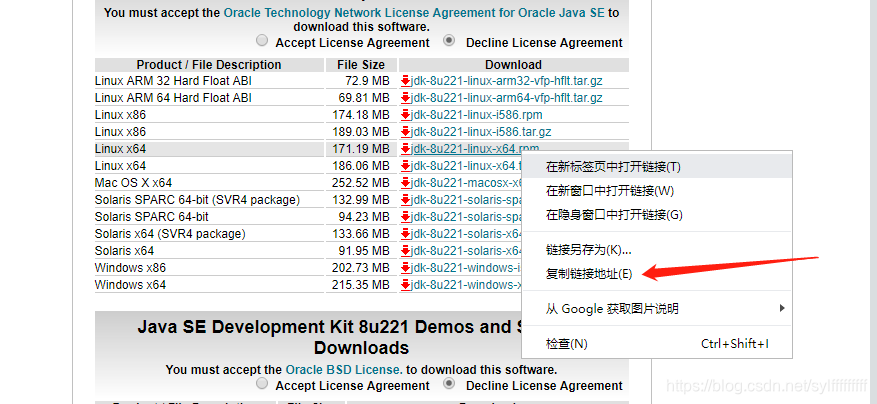The width and height of the screenshot is (877, 404).
Task: Open the Oracle BSD License link
Action: coord(343,370)
